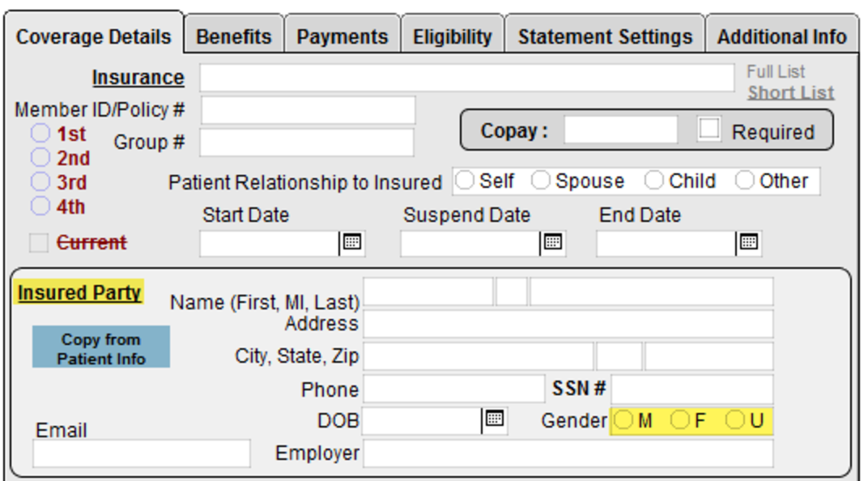Switch to the Benefits tab
The height and width of the screenshot is (481, 868).
pyautogui.click(x=233, y=36)
